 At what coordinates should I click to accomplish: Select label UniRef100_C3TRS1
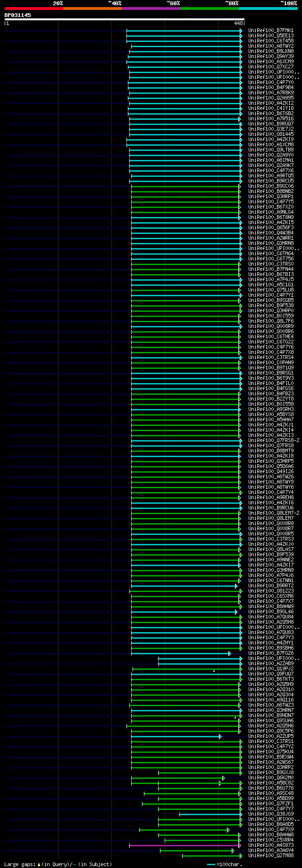tap(271, 741)
